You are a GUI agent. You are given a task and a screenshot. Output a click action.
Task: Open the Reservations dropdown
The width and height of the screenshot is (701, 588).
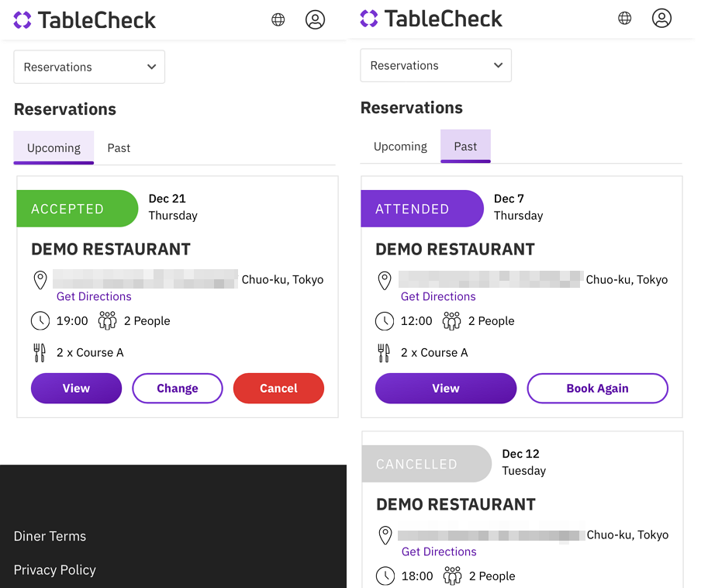point(88,67)
